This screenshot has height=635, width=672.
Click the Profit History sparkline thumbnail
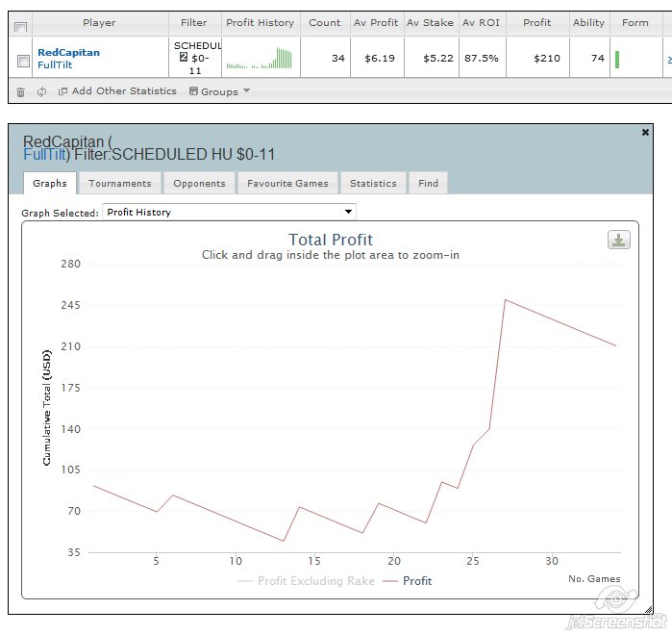click(260, 59)
